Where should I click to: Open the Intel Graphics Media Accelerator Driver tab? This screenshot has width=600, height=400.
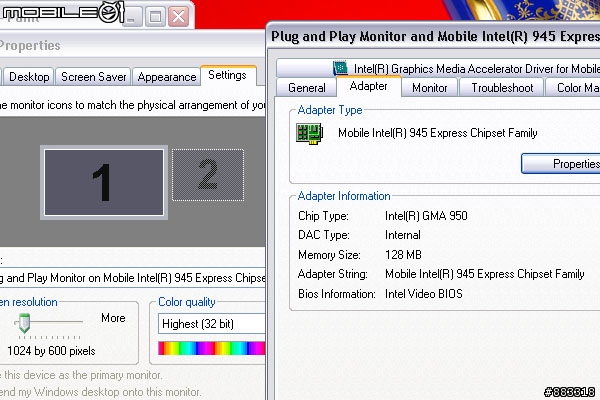438,68
